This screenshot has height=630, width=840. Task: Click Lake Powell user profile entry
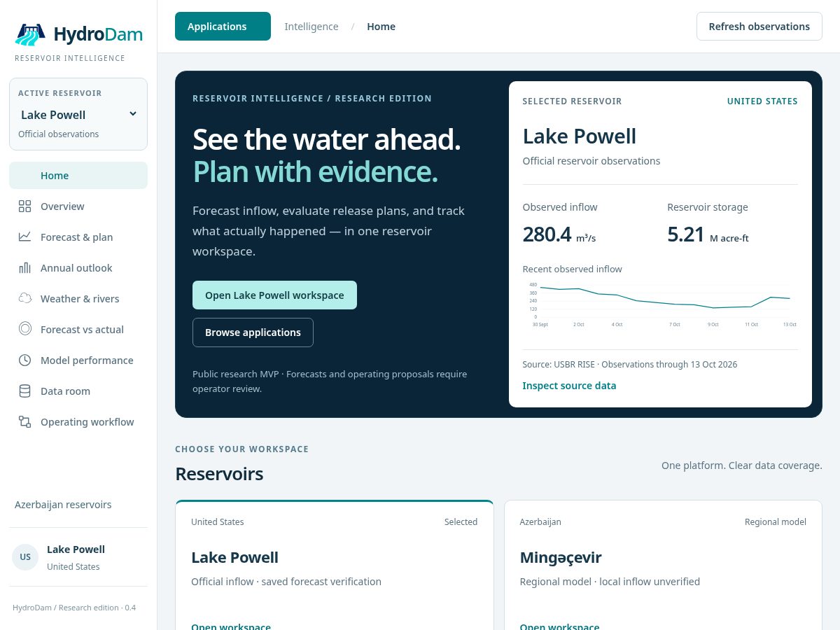point(78,557)
